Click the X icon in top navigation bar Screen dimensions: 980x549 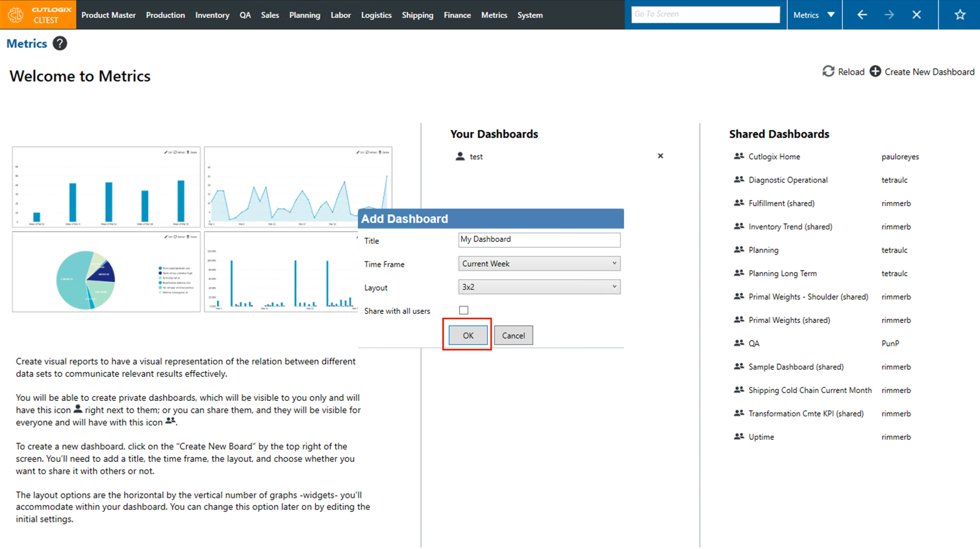[916, 15]
